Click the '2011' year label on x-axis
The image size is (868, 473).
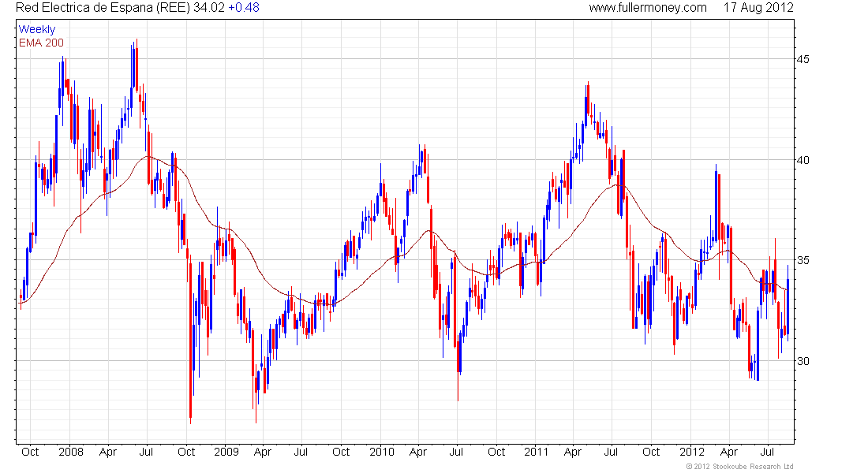[x=537, y=452]
